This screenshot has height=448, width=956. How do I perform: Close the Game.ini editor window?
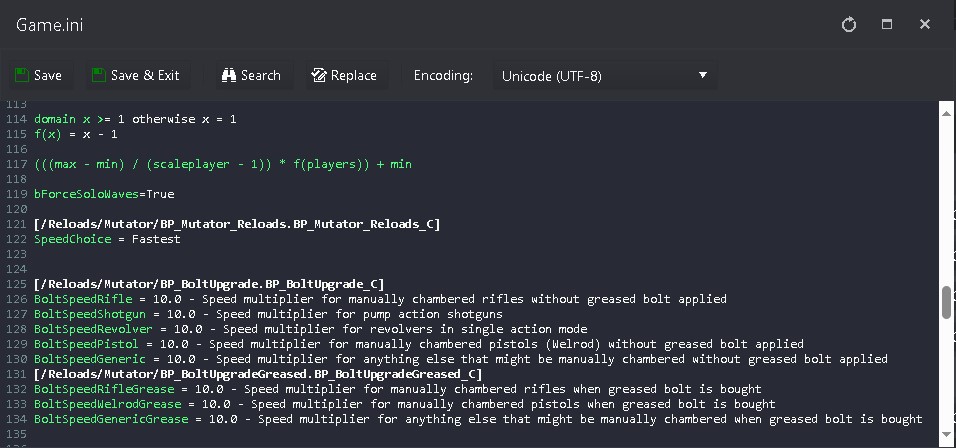925,24
